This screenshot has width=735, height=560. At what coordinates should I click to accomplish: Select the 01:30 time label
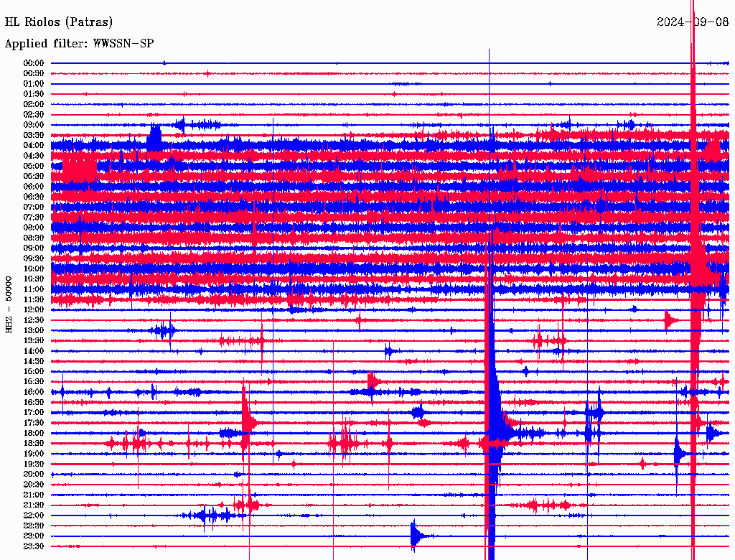(34, 94)
